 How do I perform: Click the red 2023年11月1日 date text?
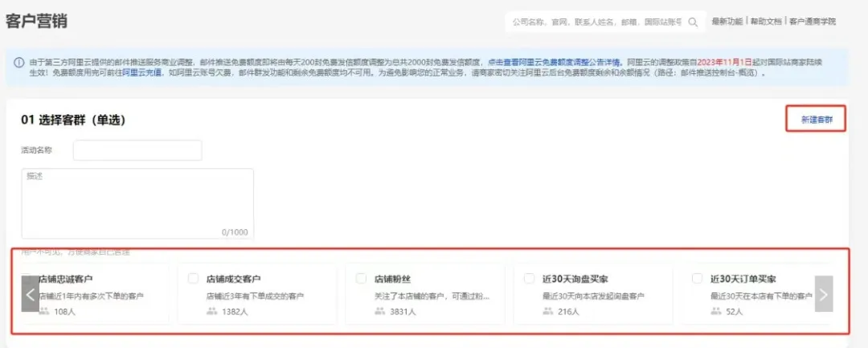click(x=725, y=62)
